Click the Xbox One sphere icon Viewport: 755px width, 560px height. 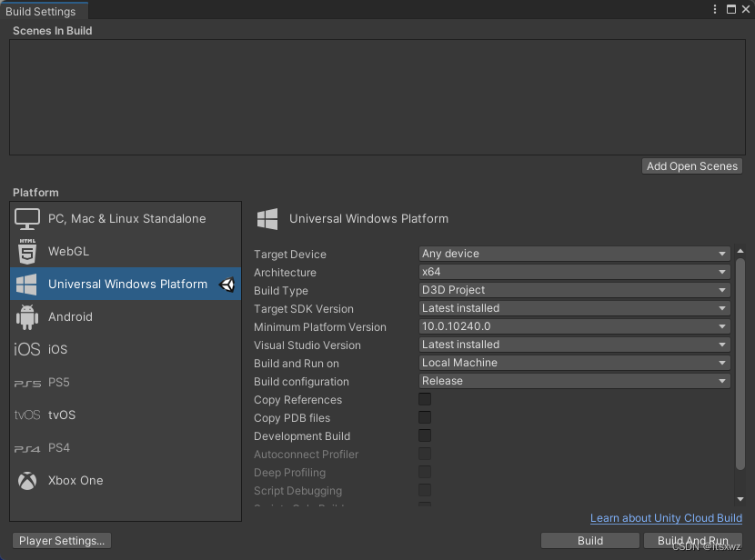(x=27, y=481)
